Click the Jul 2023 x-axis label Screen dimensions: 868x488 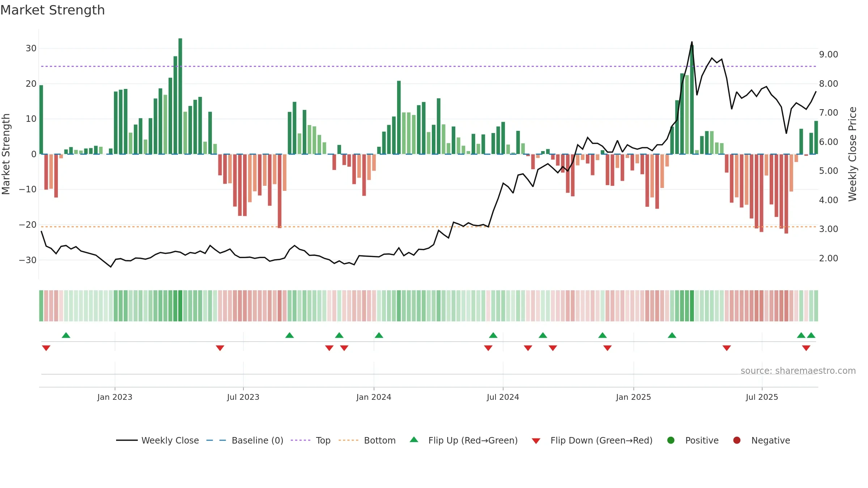coord(243,397)
